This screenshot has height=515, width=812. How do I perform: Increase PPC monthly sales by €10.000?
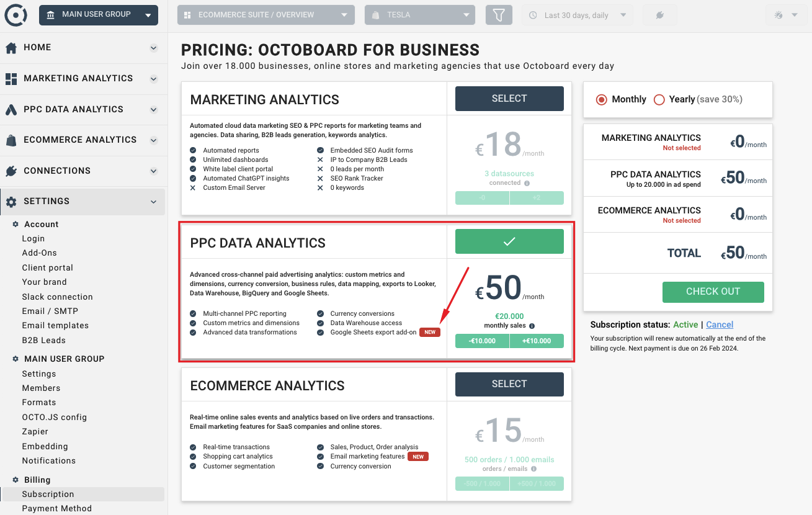tap(537, 341)
